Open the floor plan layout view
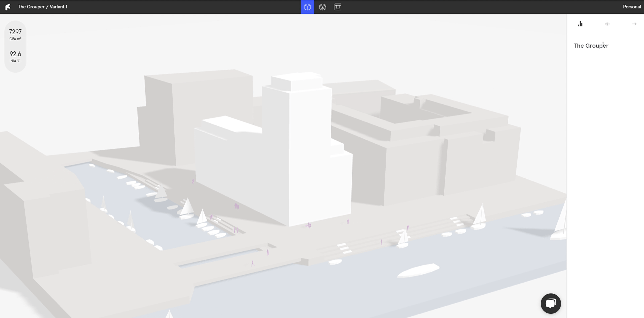This screenshot has height=318, width=644. click(x=338, y=7)
